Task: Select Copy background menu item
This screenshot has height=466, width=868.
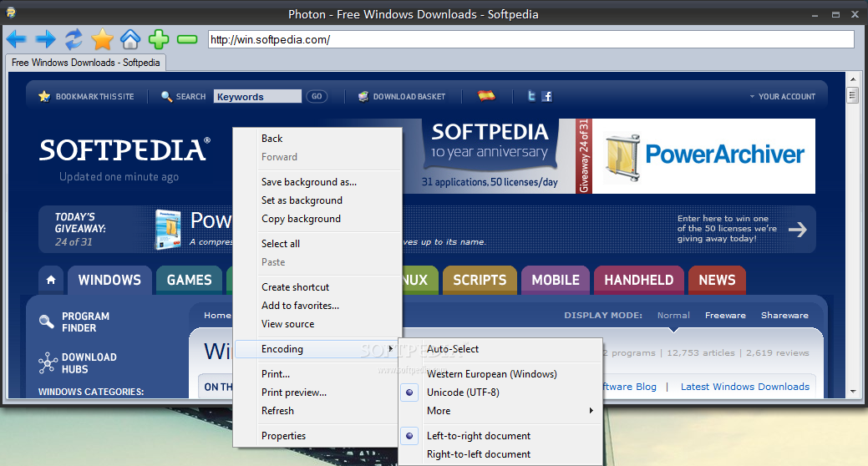Action: pyautogui.click(x=317, y=219)
